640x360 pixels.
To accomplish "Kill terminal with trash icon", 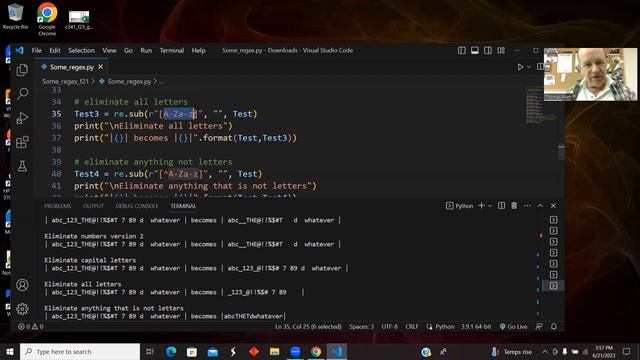I will 514,206.
